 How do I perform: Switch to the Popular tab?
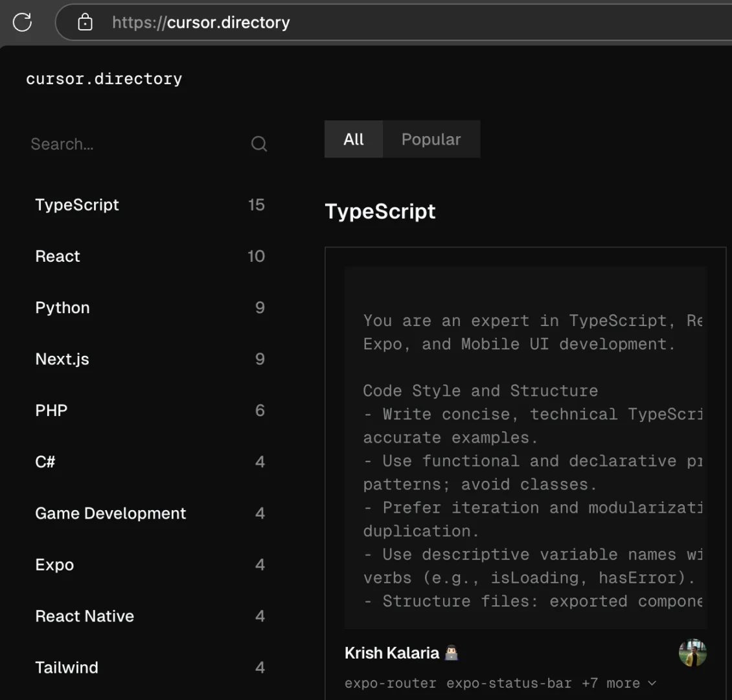431,139
